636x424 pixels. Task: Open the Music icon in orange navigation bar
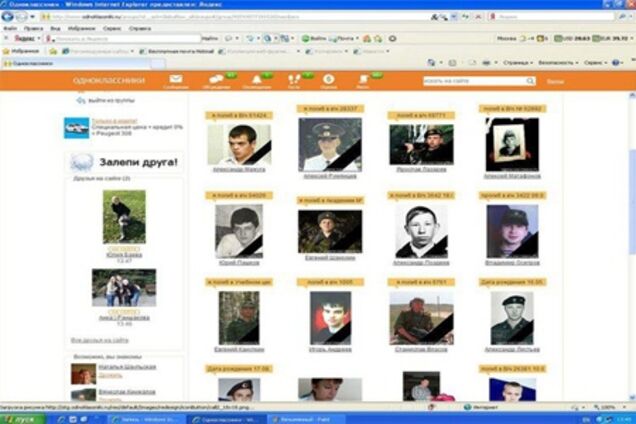coord(362,80)
